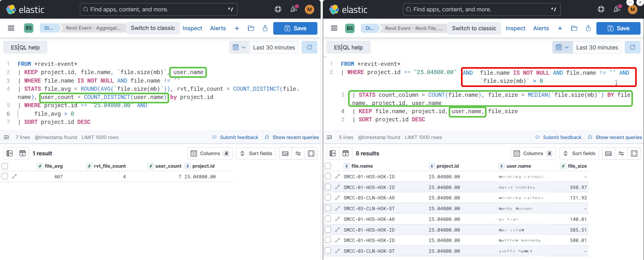Click the open-folder icon in the right window

(574, 28)
